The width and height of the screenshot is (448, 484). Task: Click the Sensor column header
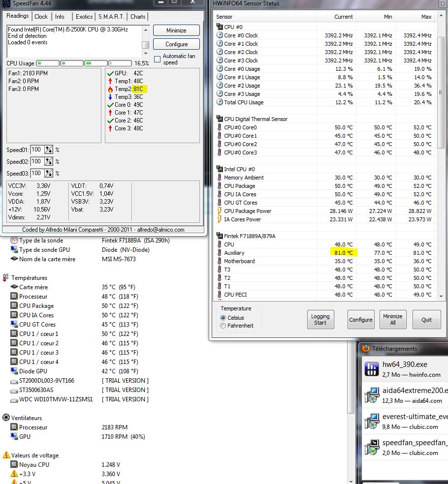point(264,17)
